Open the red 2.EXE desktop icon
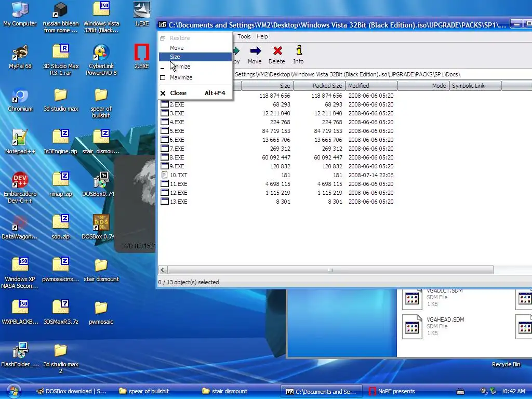Image resolution: width=532 pixels, height=399 pixels. 141,52
